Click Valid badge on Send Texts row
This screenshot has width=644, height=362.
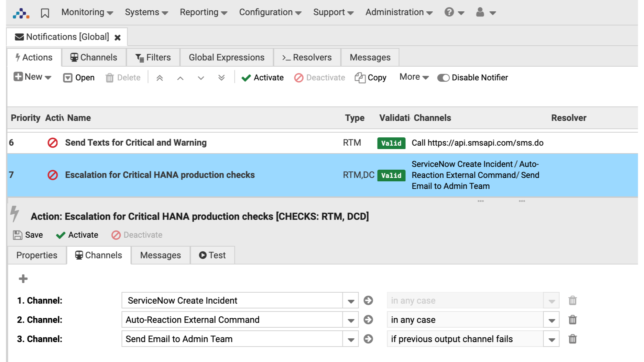click(x=391, y=143)
